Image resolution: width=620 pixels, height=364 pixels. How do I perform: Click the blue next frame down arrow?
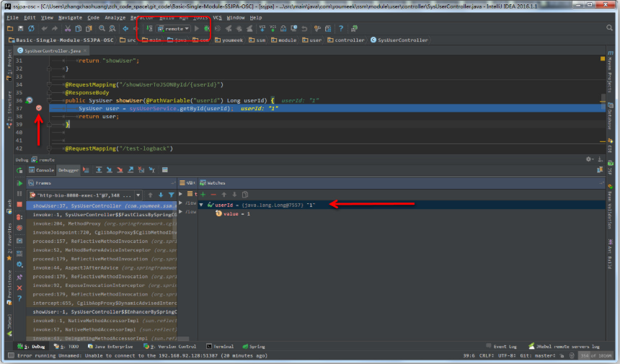tap(161, 195)
